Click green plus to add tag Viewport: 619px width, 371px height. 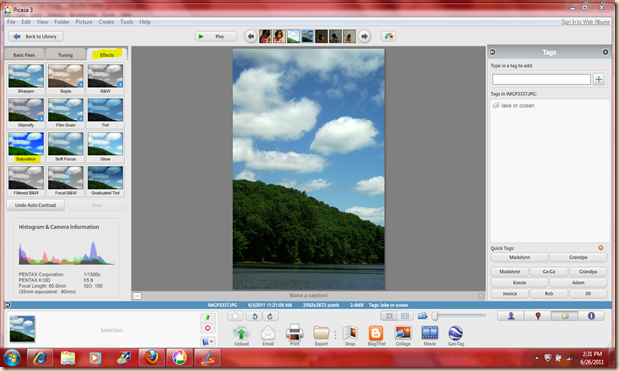click(599, 79)
